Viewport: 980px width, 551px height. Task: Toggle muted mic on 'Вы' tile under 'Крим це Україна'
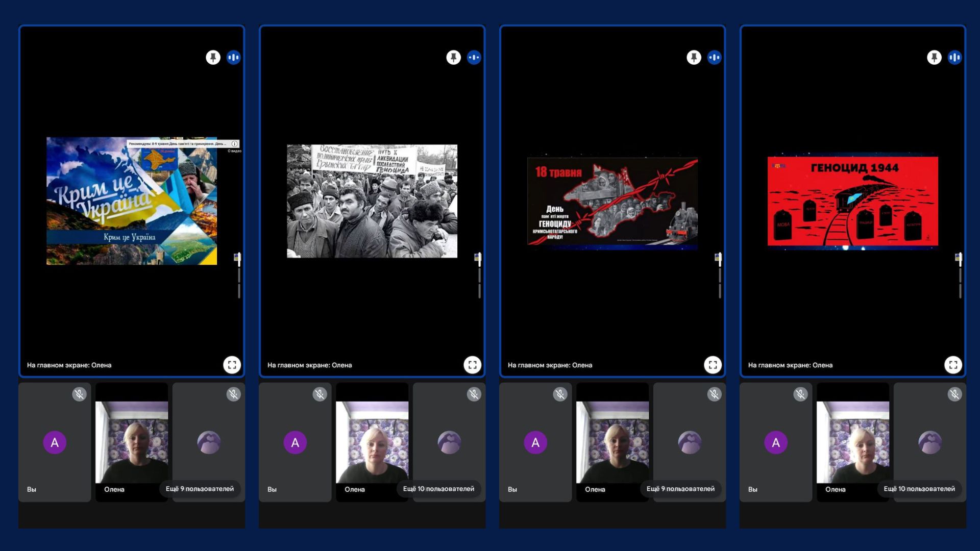click(79, 394)
